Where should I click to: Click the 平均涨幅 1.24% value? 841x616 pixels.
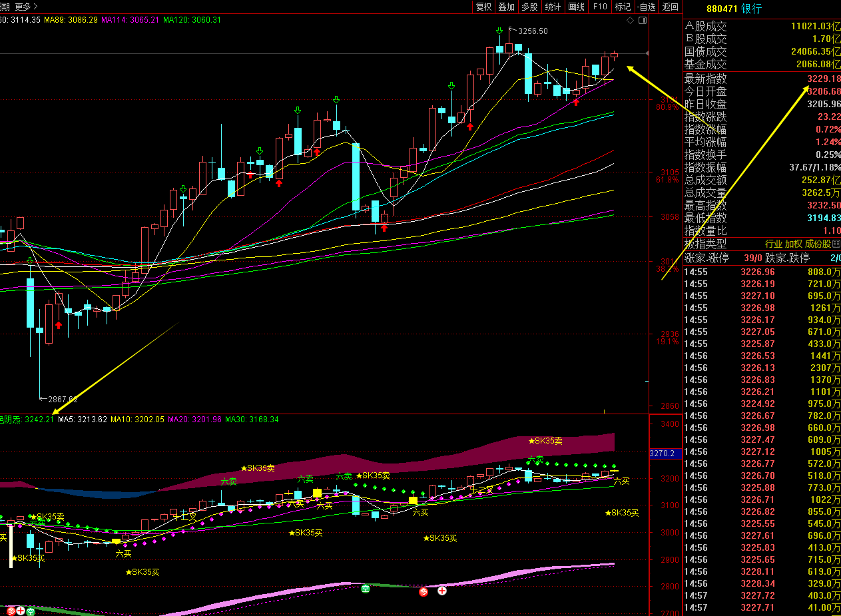click(828, 143)
